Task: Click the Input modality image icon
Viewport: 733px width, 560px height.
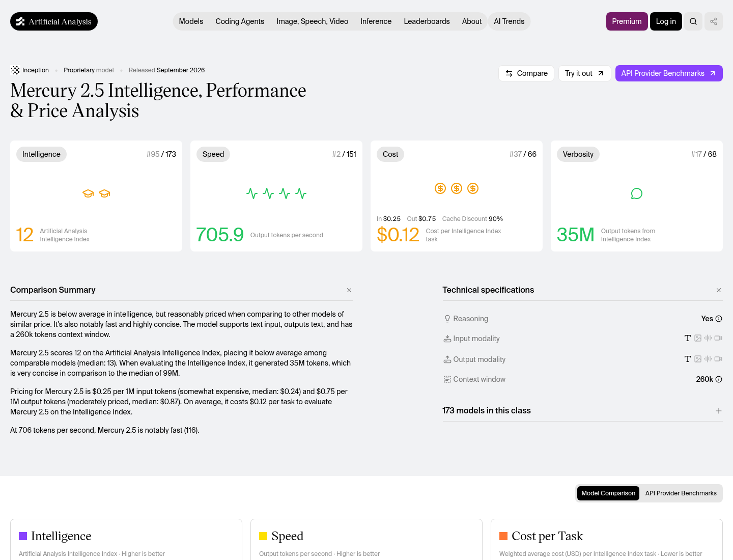Action: (698, 338)
